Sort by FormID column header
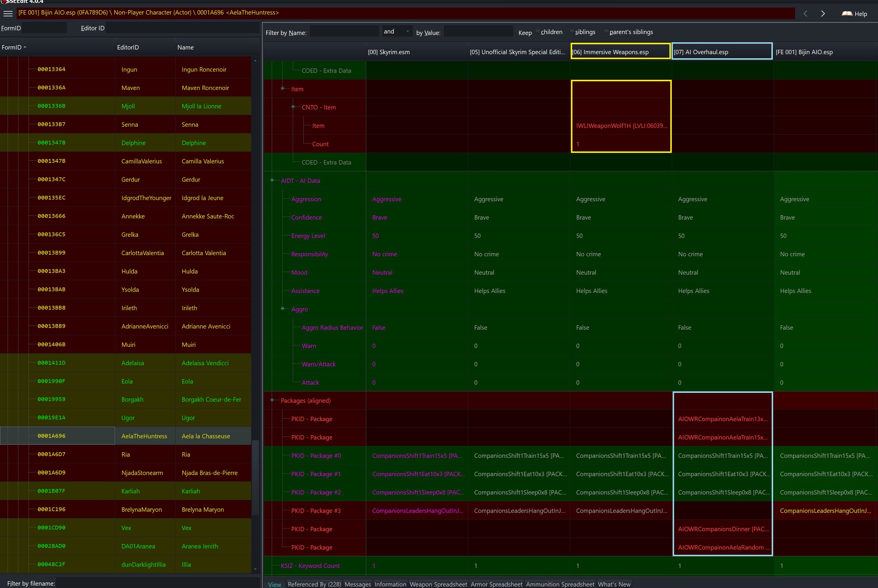Screen dimensions: 878x588 click(57, 47)
